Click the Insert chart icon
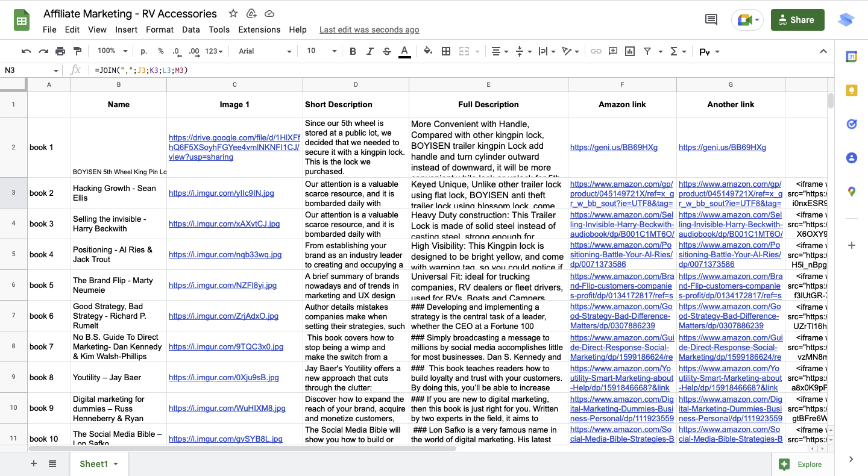868x476 pixels. [630, 51]
